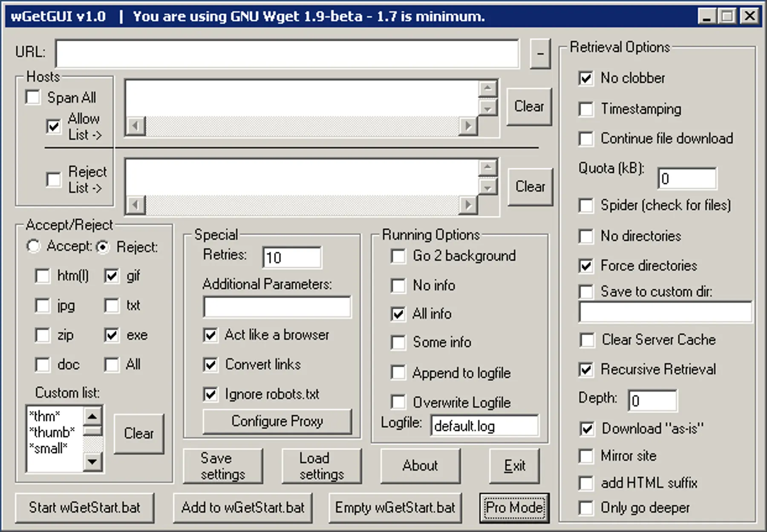767x532 pixels.
Task: Click inside the Logfile input field
Action: (x=485, y=426)
